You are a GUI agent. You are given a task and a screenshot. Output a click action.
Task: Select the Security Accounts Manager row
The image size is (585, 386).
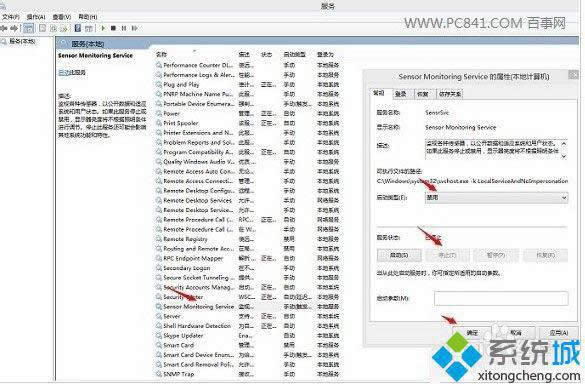click(247, 288)
